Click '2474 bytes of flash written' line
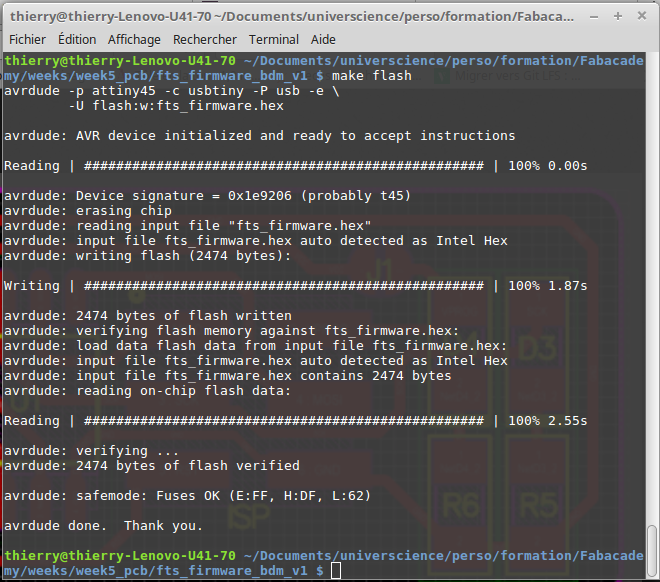This screenshot has height=582, width=660. 148,316
